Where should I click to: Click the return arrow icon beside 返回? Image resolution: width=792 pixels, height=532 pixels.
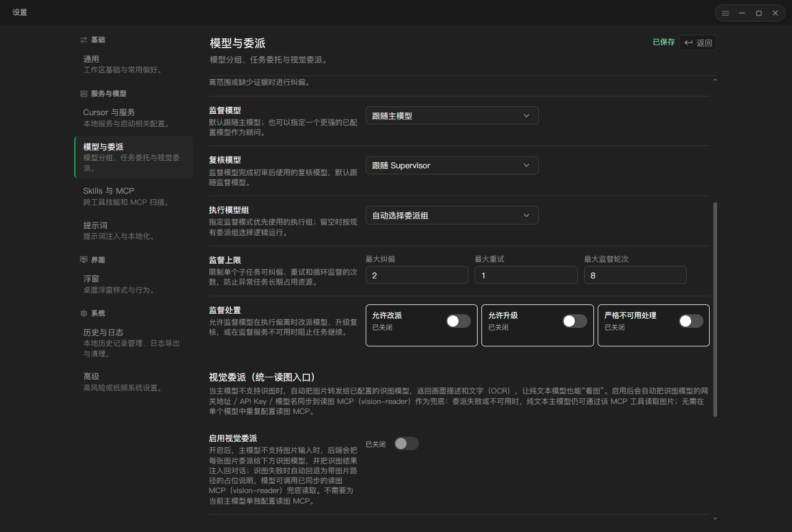click(x=688, y=43)
